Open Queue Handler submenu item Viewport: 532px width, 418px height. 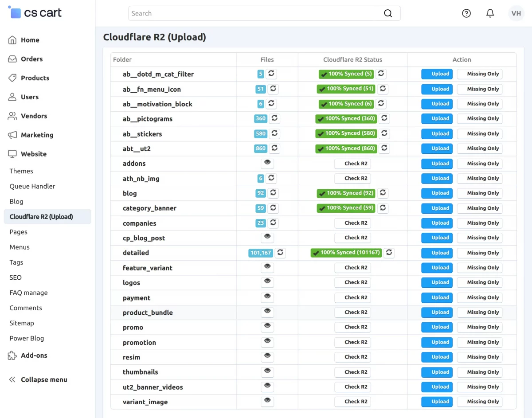tap(32, 186)
